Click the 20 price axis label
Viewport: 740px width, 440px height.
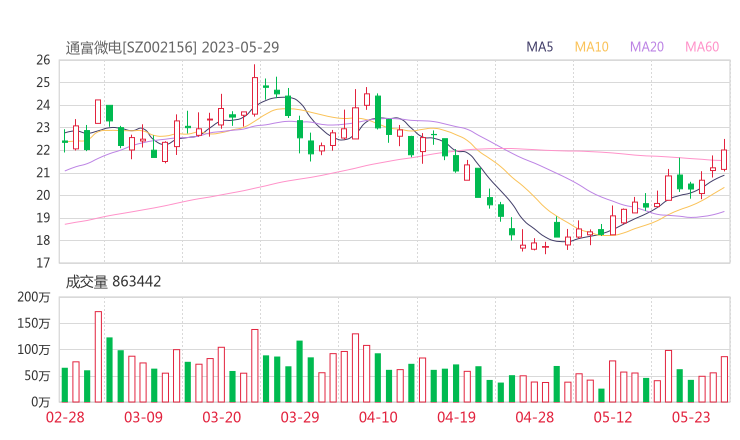[43, 195]
